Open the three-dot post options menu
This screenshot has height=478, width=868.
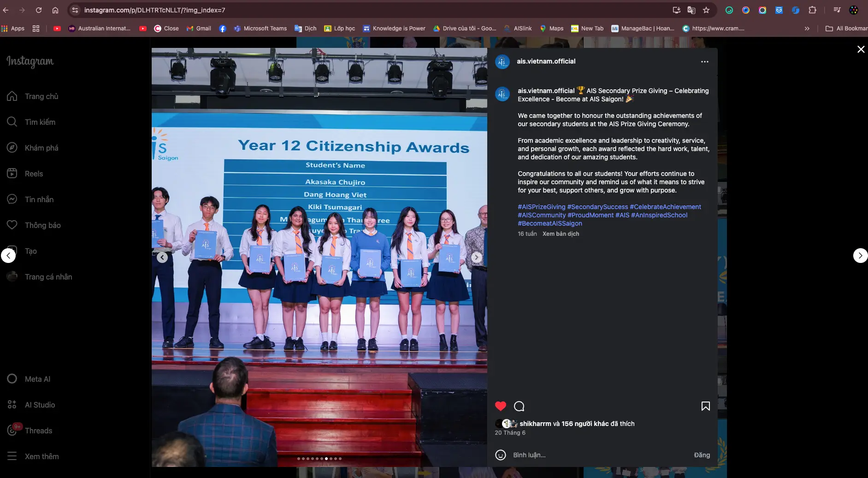tap(704, 62)
